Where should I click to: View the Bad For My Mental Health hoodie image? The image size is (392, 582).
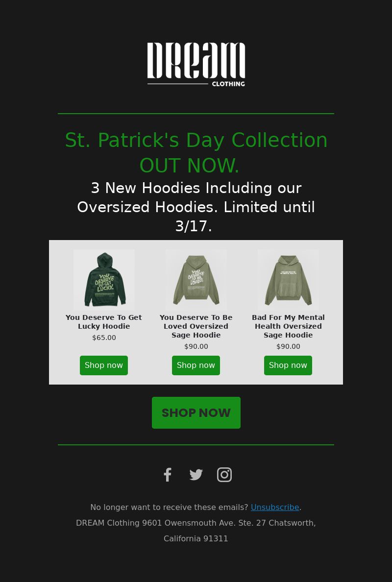tap(288, 280)
